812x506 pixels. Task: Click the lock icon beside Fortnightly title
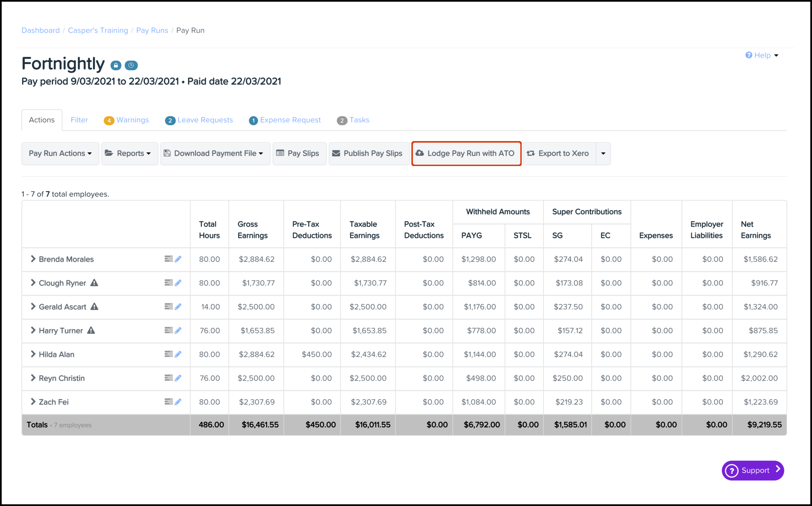coord(116,65)
